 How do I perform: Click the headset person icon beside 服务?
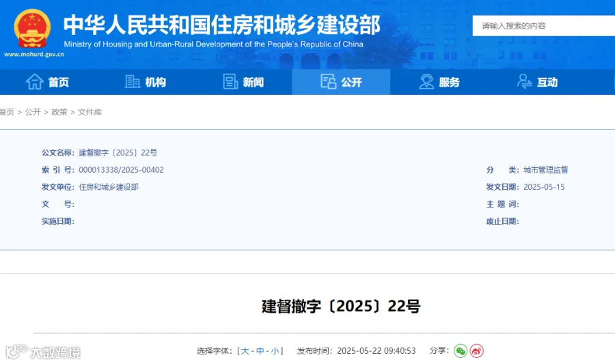pyautogui.click(x=426, y=81)
